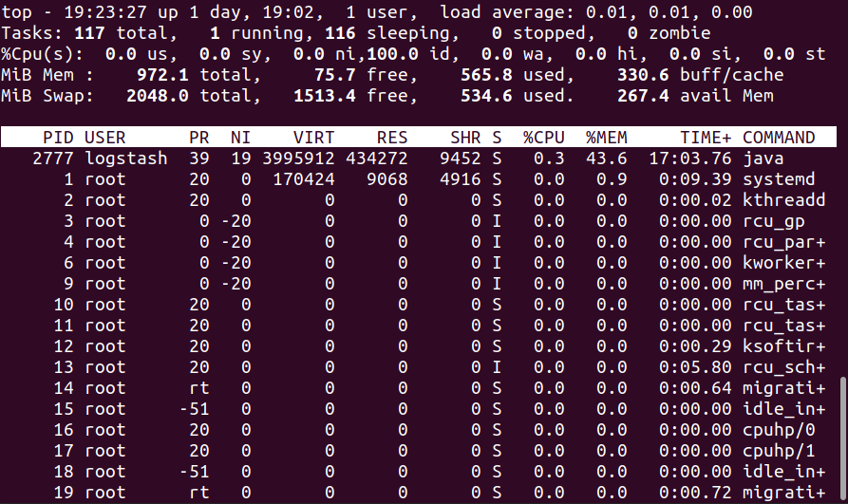Click the %MEM column header

coord(606,138)
